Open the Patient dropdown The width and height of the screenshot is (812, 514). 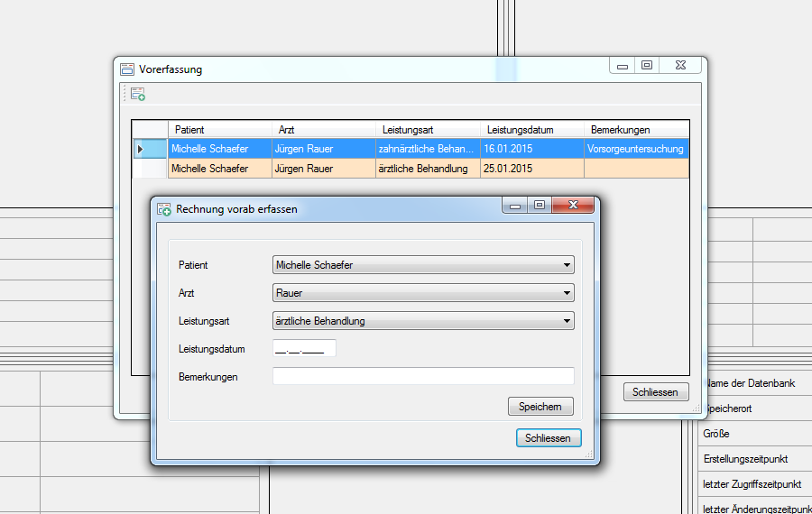(567, 265)
